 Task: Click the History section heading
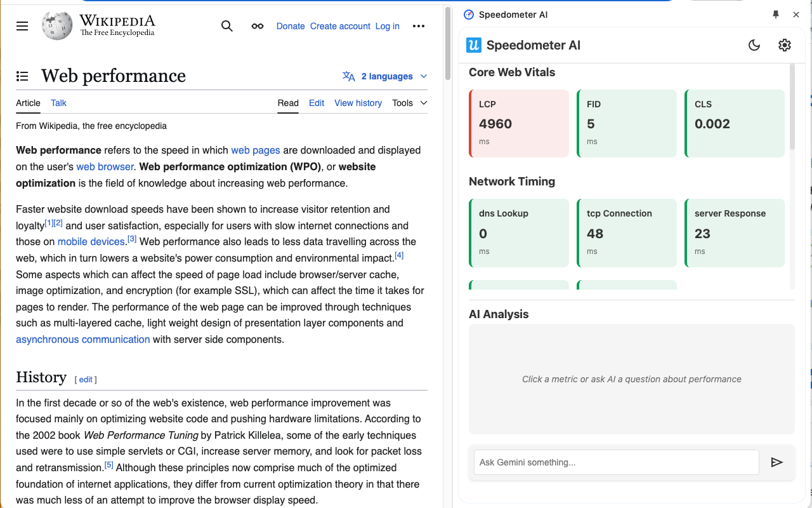41,377
